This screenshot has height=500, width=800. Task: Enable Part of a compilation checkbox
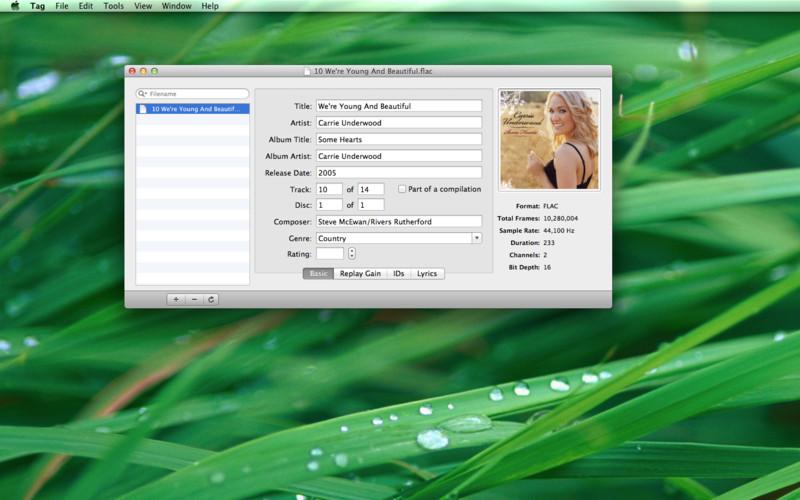coord(402,189)
